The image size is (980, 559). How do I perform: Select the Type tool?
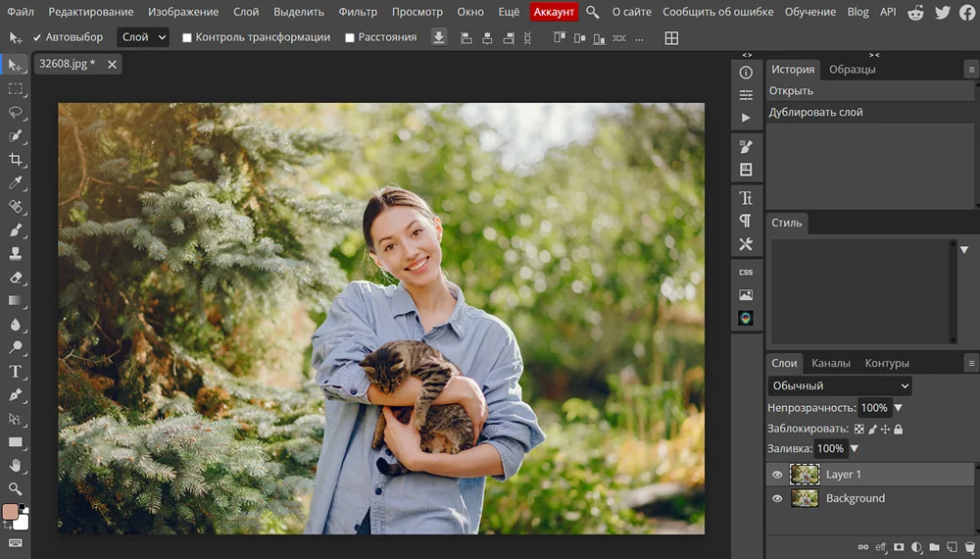(16, 372)
